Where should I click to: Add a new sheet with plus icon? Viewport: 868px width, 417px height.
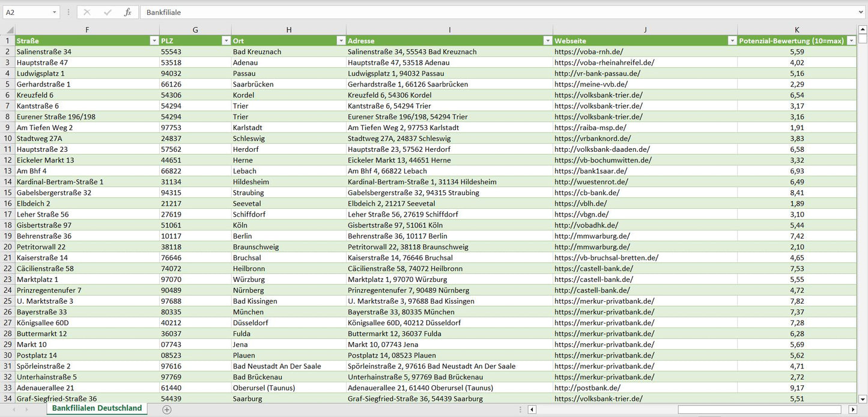(167, 409)
